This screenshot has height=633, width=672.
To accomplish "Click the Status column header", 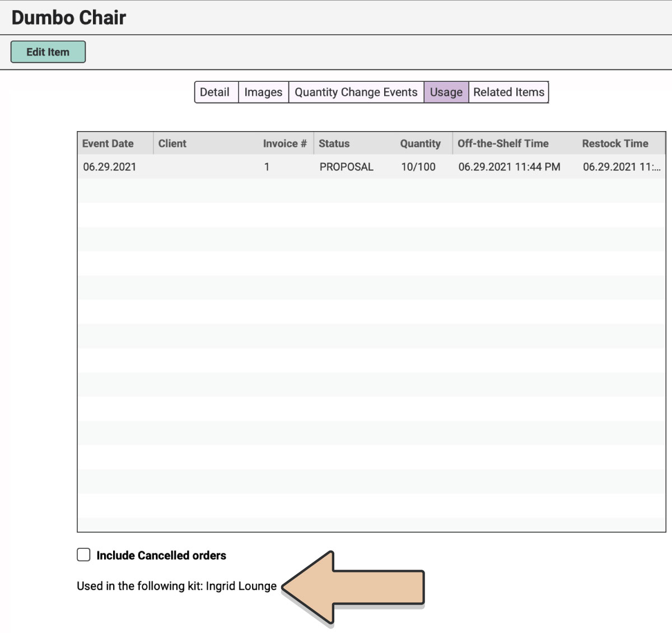I will (334, 143).
